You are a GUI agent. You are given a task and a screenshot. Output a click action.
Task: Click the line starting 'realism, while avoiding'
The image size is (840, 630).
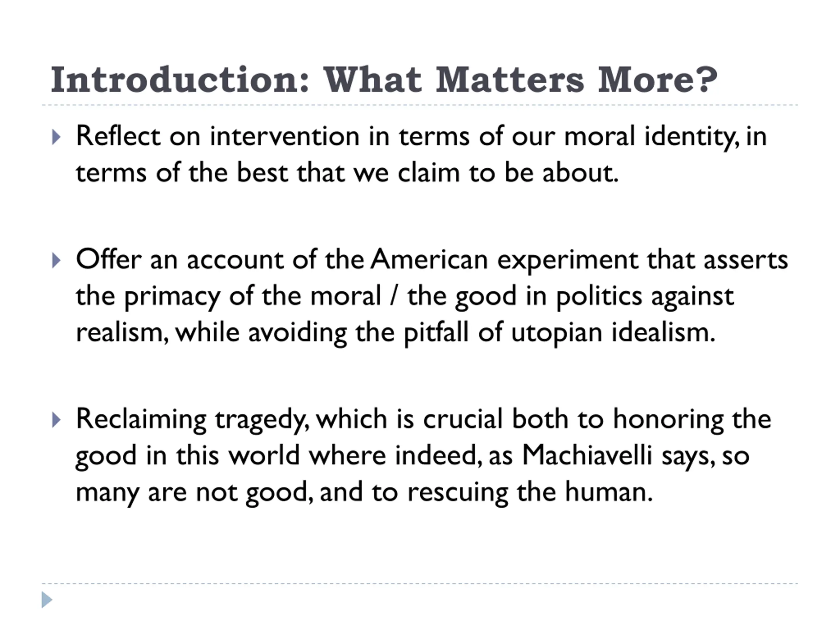pos(396,333)
